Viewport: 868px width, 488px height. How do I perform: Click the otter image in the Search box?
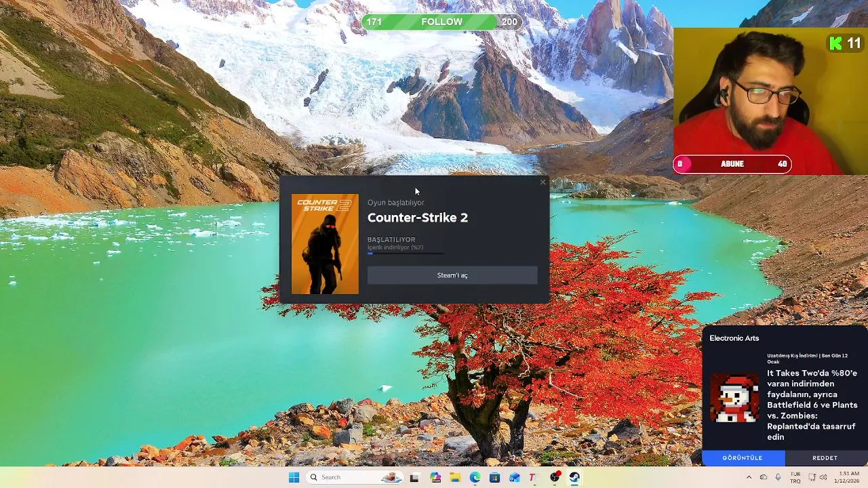click(x=392, y=477)
